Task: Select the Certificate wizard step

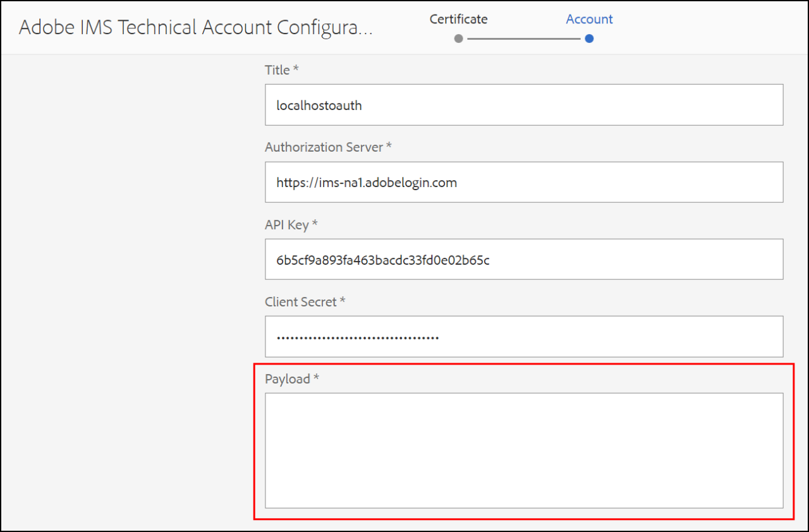Action: (458, 19)
